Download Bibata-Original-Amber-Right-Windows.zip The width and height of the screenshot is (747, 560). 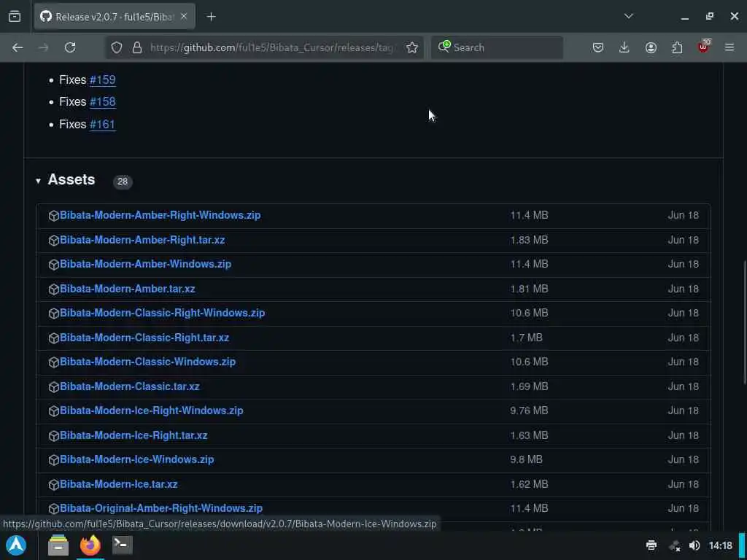point(161,508)
